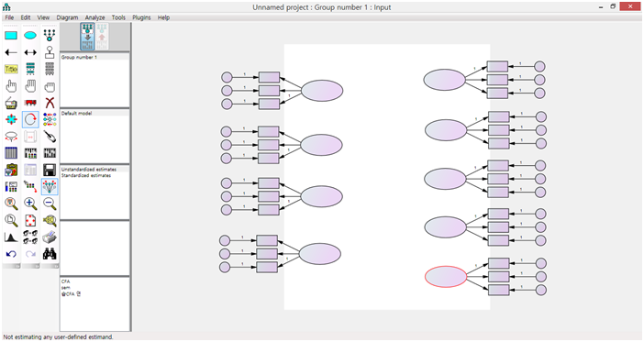The height and width of the screenshot is (342, 644).
Task: Switch to view input path diagram button
Action: [x=87, y=37]
